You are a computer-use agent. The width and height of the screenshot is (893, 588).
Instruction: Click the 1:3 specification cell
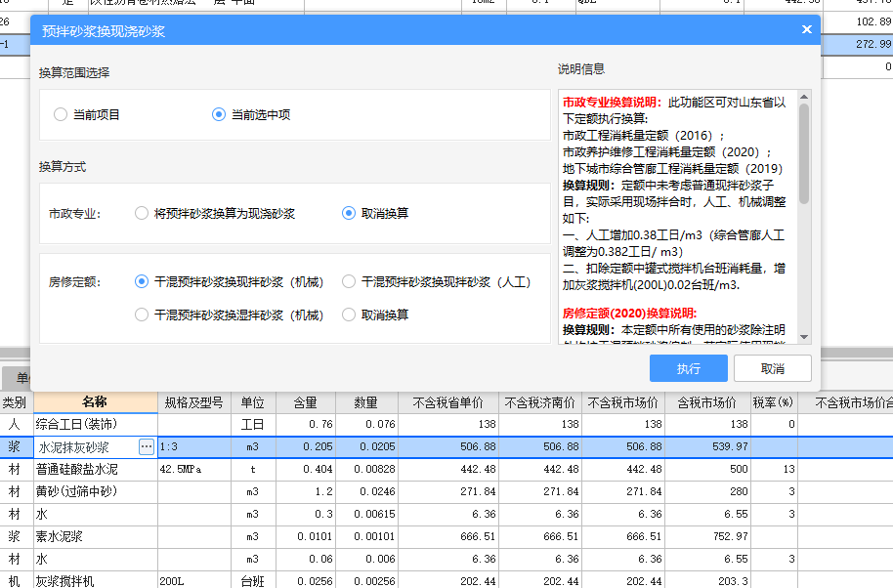194,446
